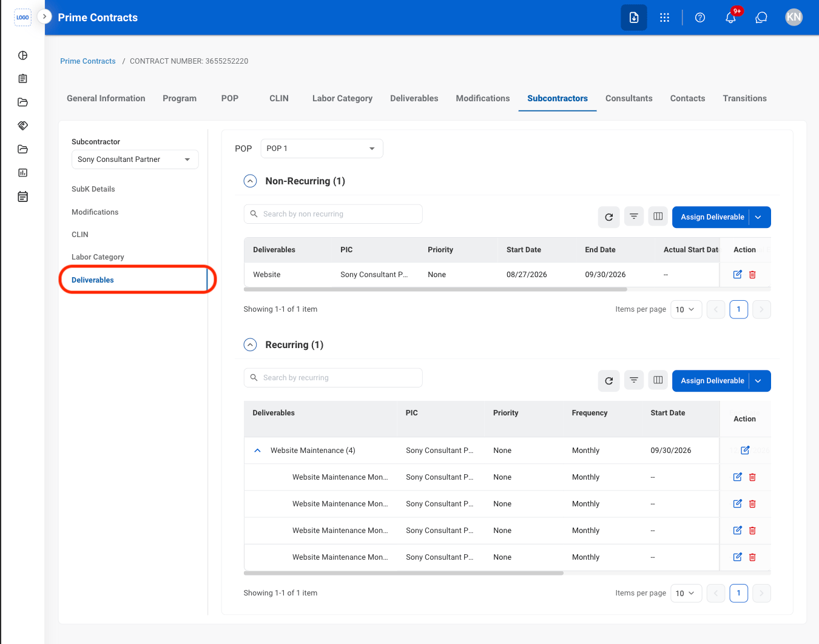Open column settings for Recurring table
The height and width of the screenshot is (644, 819).
coord(658,380)
